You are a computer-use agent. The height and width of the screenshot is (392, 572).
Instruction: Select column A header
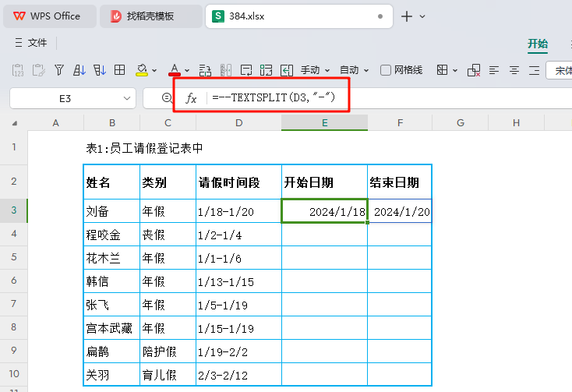pyautogui.click(x=56, y=123)
